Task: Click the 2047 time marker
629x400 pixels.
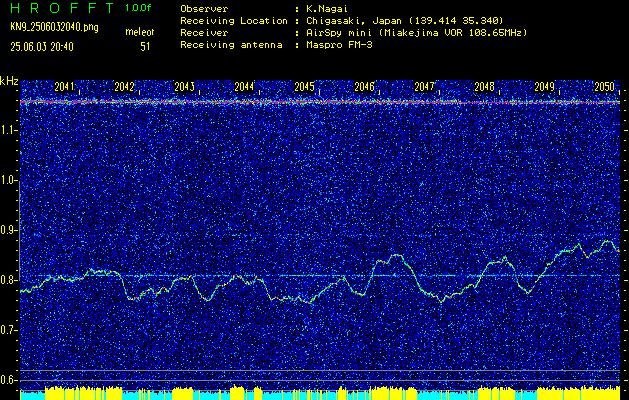Action: click(424, 87)
